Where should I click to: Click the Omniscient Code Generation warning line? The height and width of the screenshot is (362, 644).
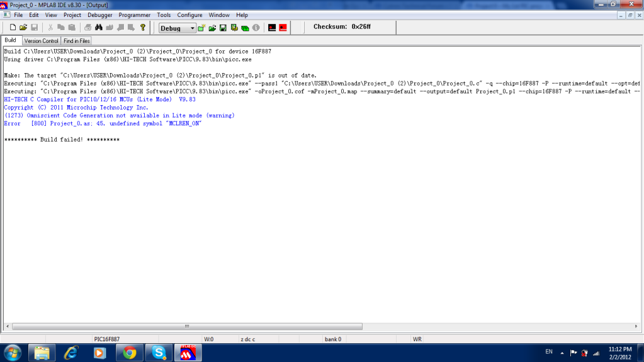coord(119,115)
